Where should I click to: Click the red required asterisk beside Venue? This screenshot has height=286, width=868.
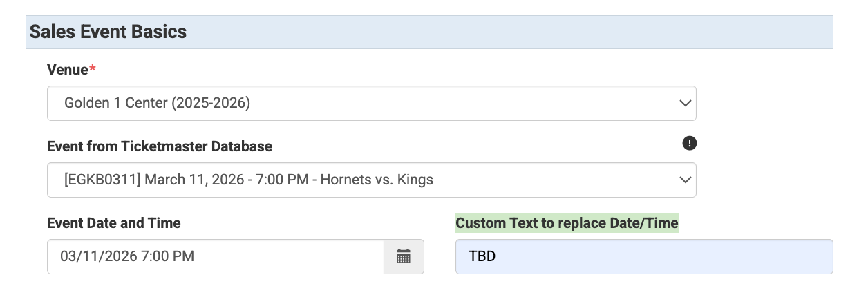tap(93, 69)
